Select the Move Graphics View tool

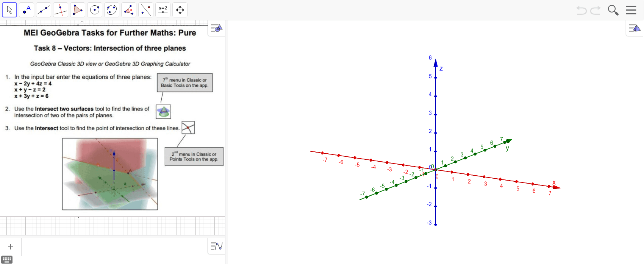pos(180,10)
